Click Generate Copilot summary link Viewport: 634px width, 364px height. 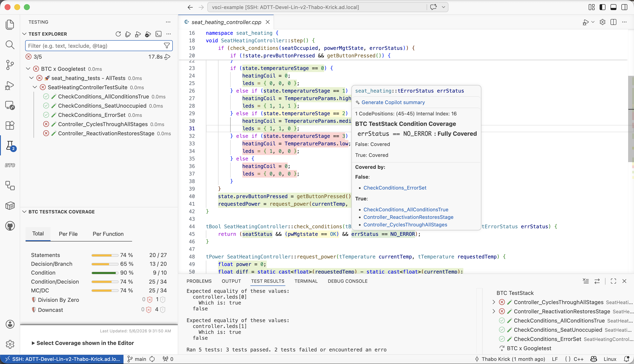(393, 102)
